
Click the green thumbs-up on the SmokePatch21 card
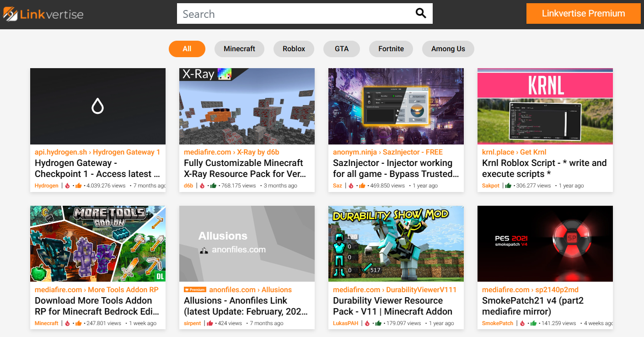(x=534, y=323)
